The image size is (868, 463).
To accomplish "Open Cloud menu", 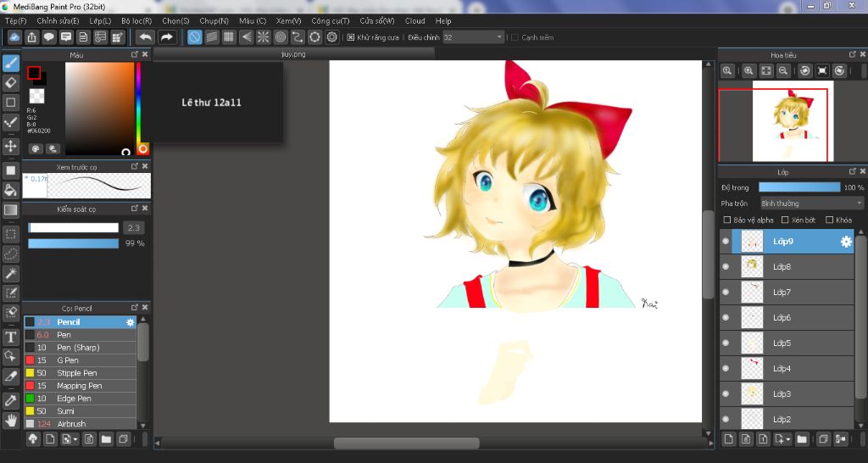I will pos(415,20).
